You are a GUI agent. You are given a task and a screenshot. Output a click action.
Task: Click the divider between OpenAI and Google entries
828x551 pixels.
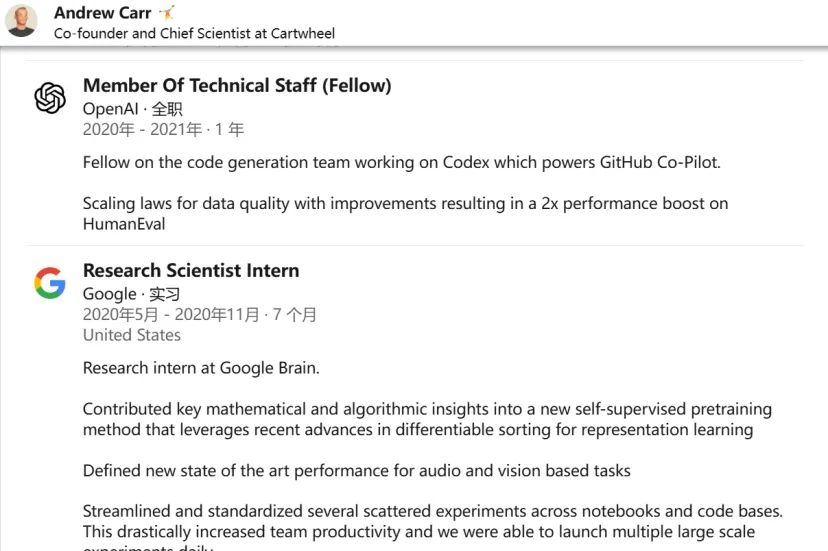414,246
